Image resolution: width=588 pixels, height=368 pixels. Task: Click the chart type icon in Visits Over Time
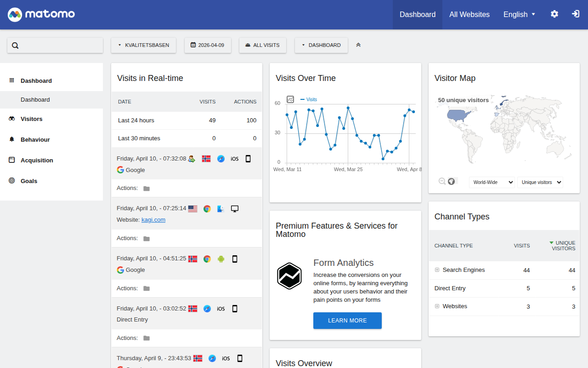(290, 99)
